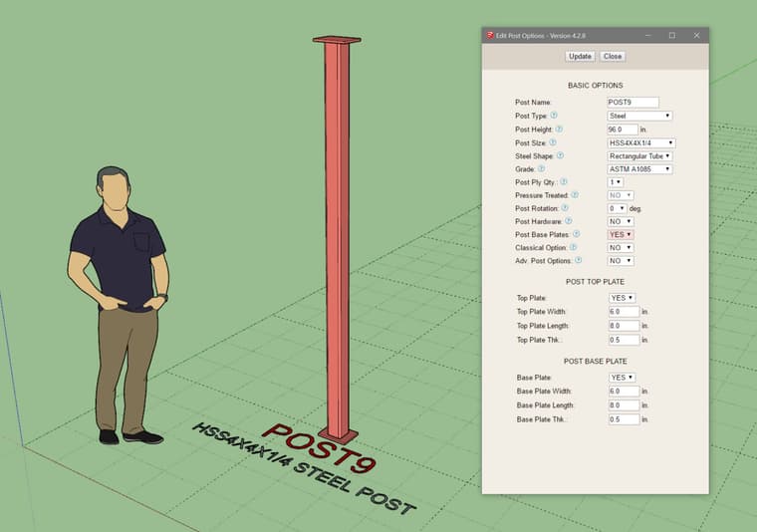The width and height of the screenshot is (757, 532).
Task: Click the help icon next to Post Height
Action: [x=559, y=129]
